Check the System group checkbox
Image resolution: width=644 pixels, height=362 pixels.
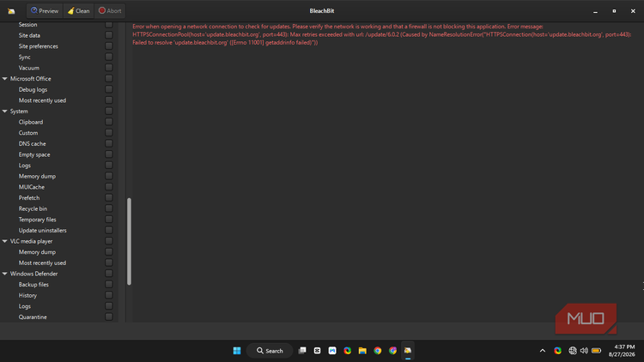[109, 111]
